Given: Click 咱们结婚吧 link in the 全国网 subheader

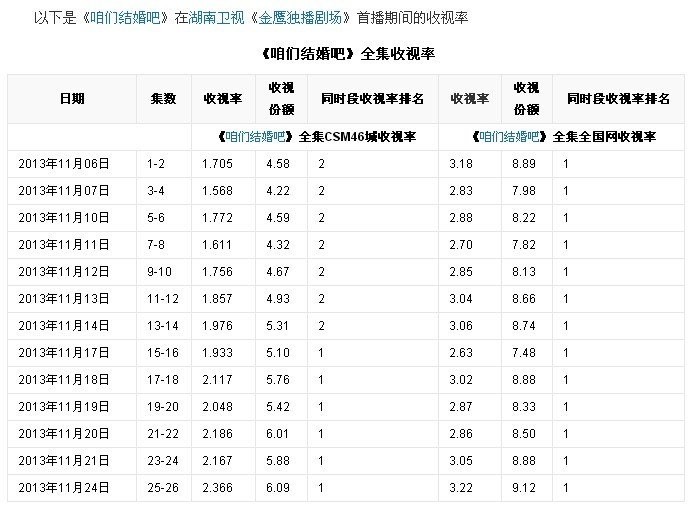Looking at the screenshot, I should tap(509, 137).
